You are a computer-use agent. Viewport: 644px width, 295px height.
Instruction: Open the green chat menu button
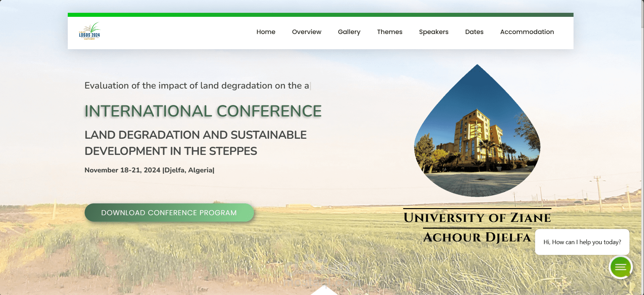[x=620, y=267]
